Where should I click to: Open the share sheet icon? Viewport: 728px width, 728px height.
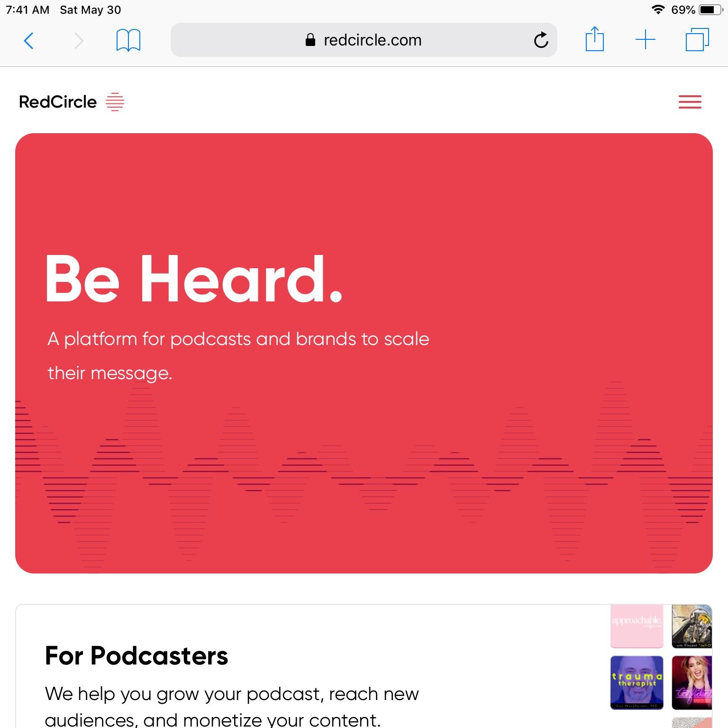coord(594,39)
